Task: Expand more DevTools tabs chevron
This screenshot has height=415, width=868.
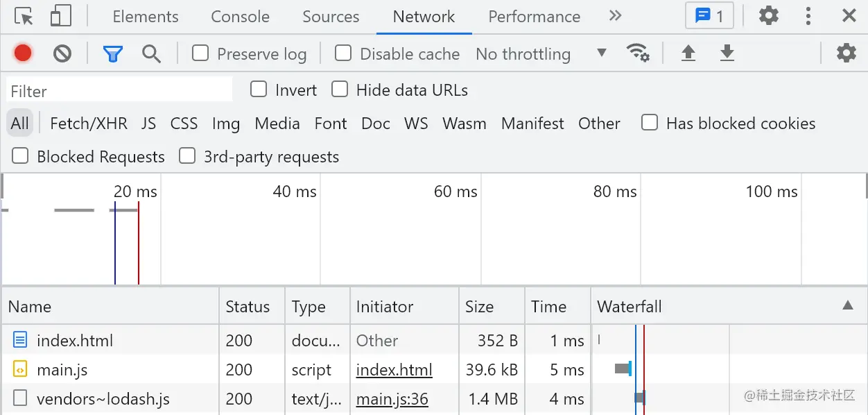Action: [x=615, y=16]
